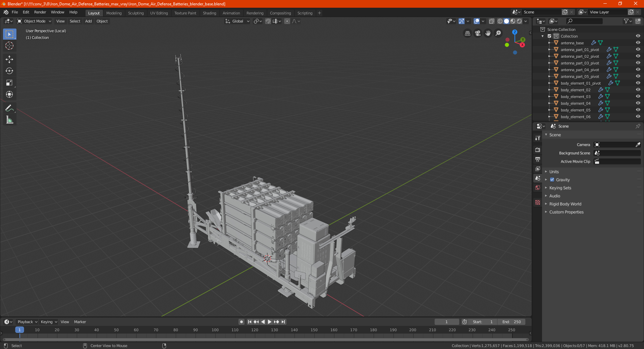Open the Render properties tab
644x349 pixels.
click(538, 150)
